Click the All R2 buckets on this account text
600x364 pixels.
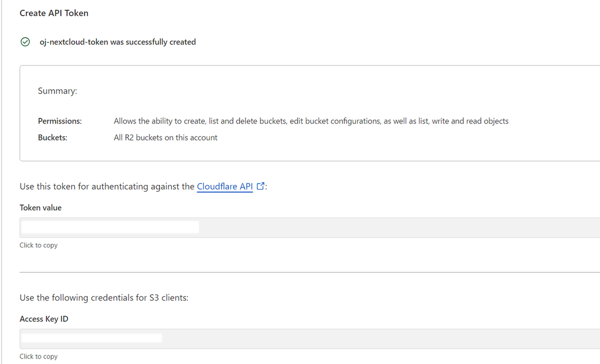tap(165, 137)
